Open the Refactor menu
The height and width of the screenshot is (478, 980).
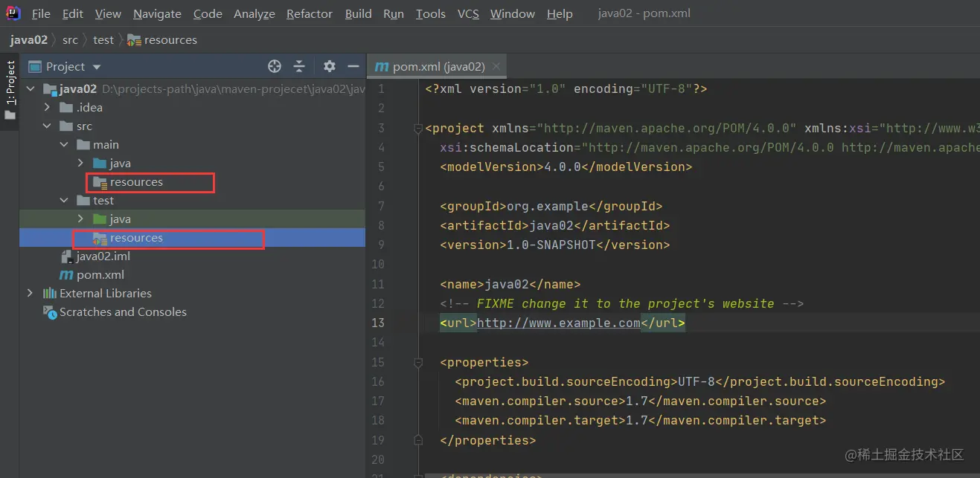(x=310, y=13)
